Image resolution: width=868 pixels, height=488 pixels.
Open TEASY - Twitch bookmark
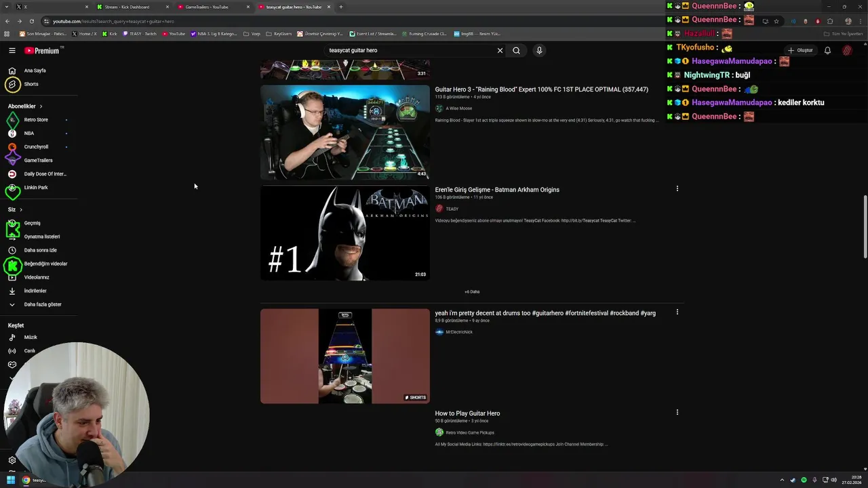140,33
